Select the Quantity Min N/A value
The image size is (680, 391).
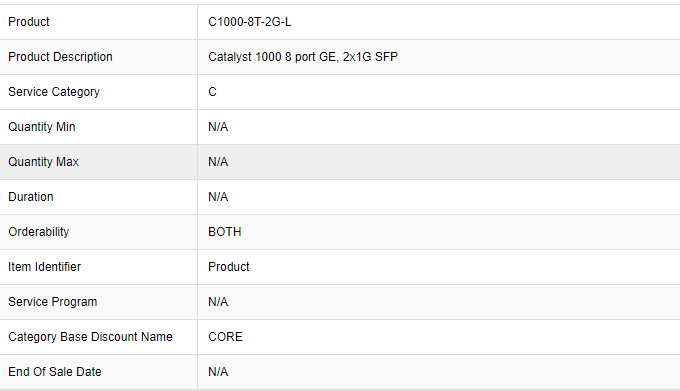pos(218,127)
